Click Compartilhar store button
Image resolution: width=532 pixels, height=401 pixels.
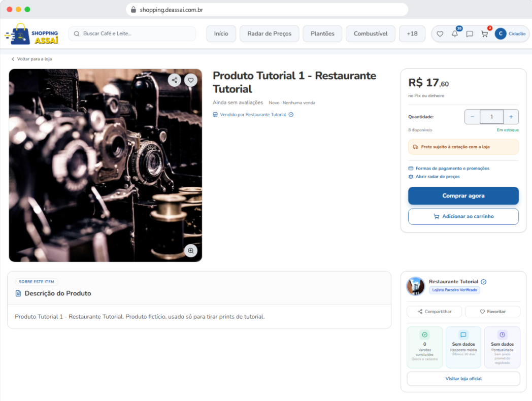[435, 312]
